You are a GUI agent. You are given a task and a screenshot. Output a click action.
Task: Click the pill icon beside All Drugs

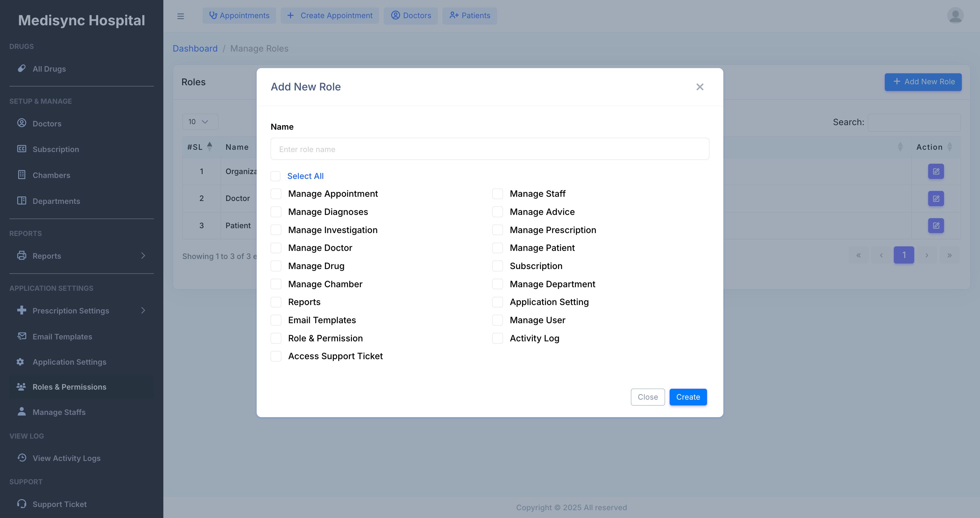(22, 68)
